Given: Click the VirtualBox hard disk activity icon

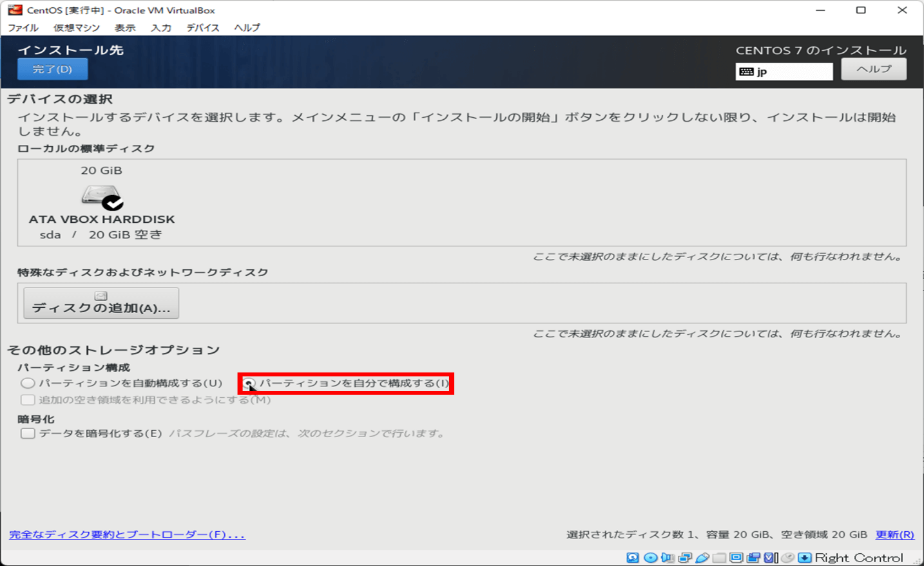Looking at the screenshot, I should [633, 558].
